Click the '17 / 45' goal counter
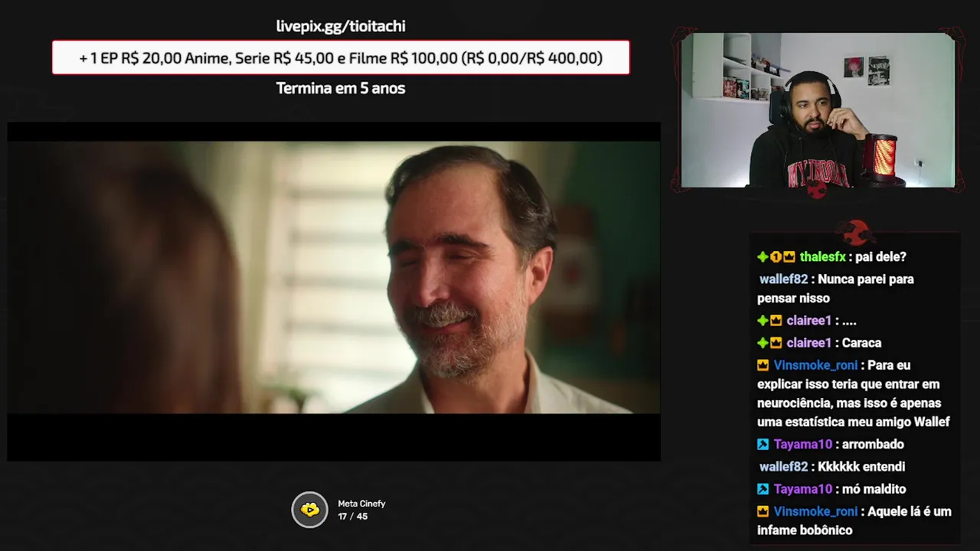Viewport: 980px width, 551px height. click(353, 517)
